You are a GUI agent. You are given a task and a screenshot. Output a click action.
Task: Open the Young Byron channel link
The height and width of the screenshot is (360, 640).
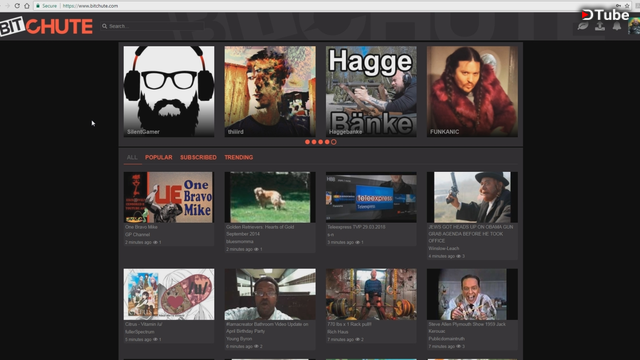[x=239, y=339]
